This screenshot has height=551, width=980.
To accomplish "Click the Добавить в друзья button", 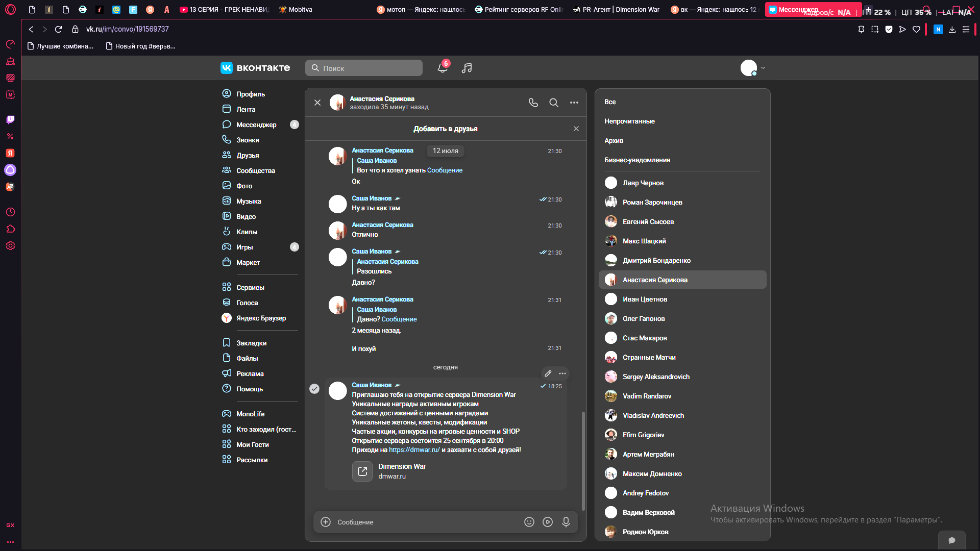I will (446, 129).
